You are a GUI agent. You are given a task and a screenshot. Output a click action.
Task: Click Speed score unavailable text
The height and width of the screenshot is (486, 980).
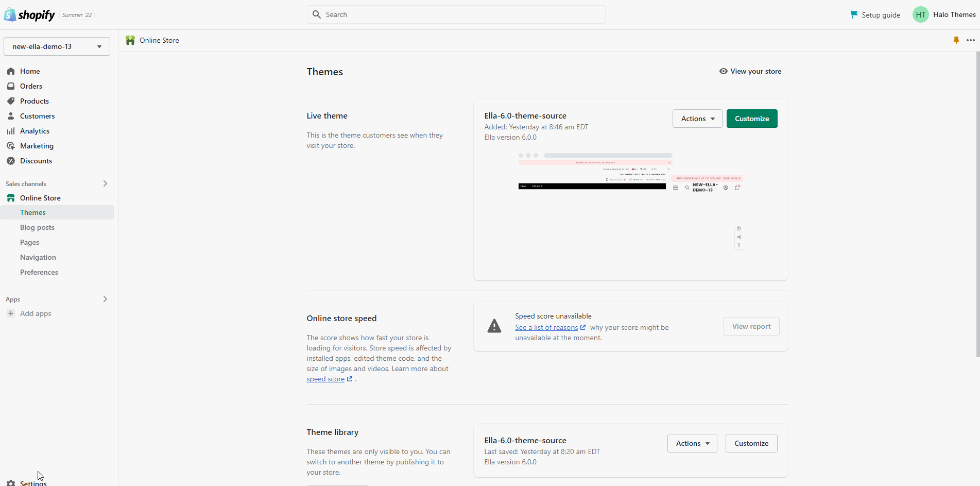pyautogui.click(x=553, y=316)
